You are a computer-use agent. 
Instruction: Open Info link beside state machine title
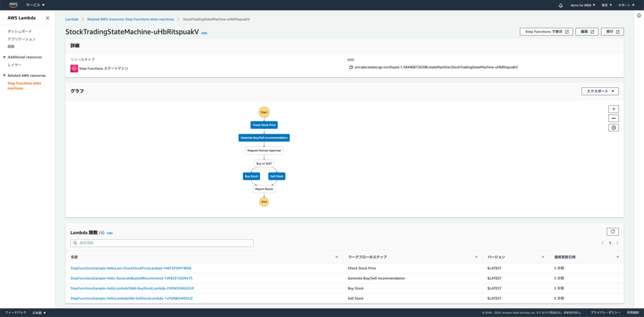click(x=204, y=33)
